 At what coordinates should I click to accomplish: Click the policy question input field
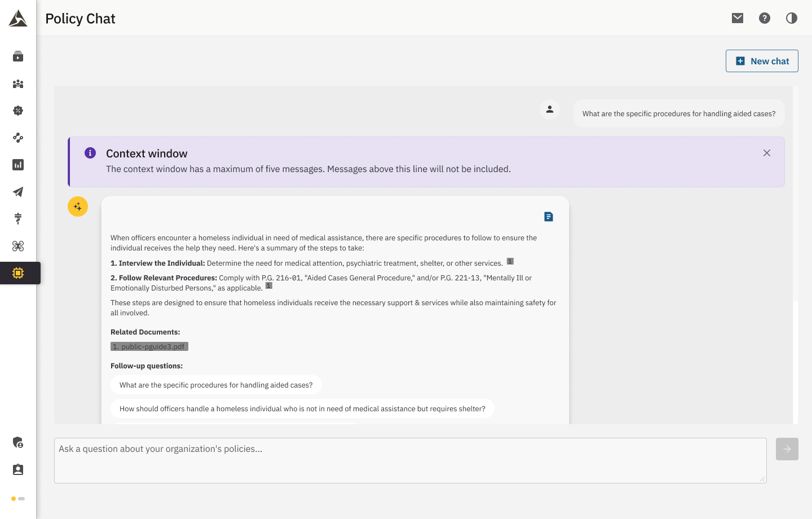(410, 460)
